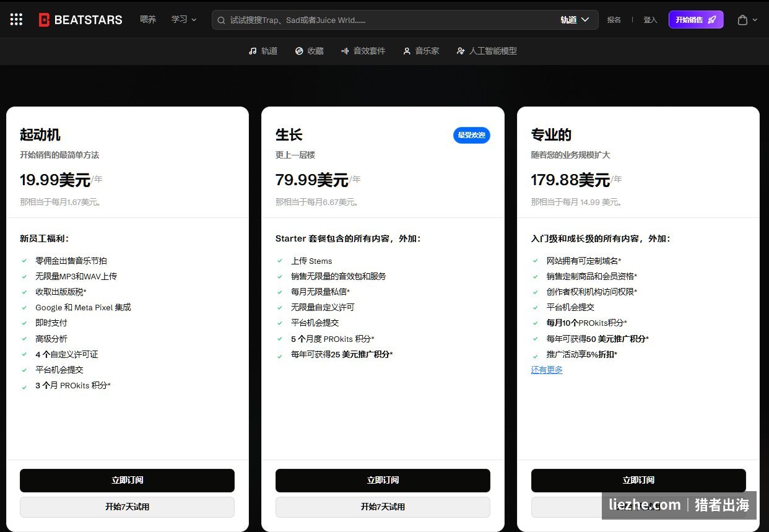Click the BeatStars logo
The height and width of the screenshot is (532, 769).
tap(80, 20)
